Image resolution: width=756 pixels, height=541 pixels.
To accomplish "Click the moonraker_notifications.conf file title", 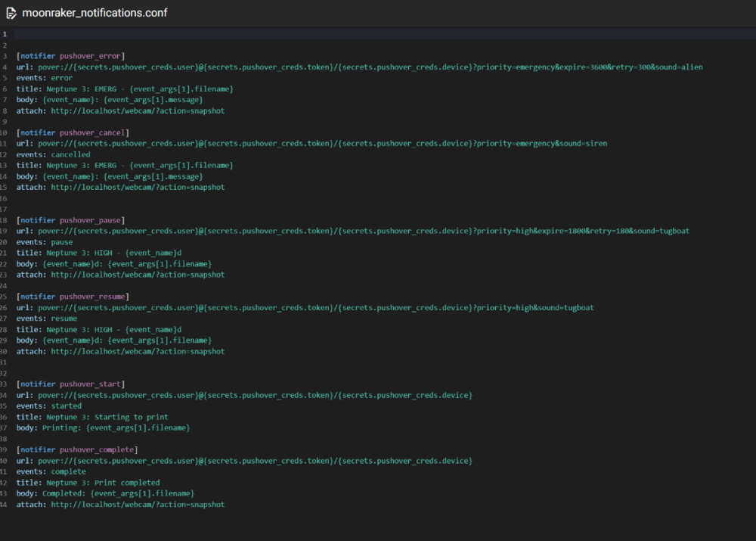I will 94,13.
